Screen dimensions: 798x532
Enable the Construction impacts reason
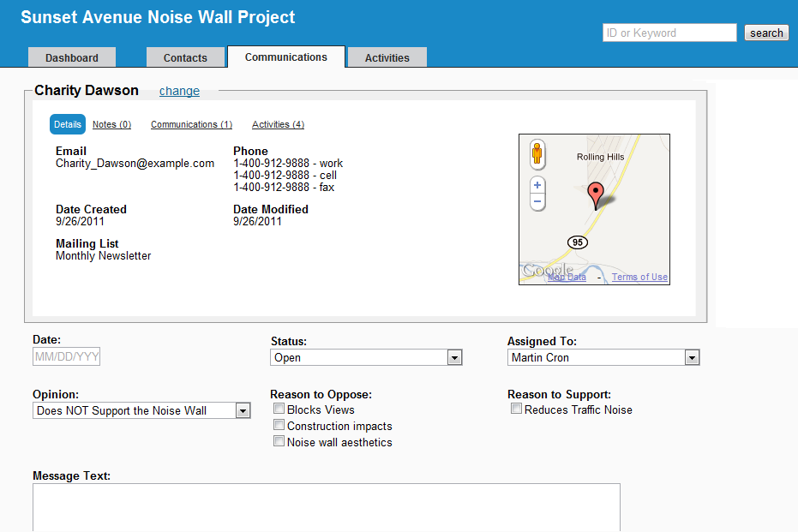279,425
